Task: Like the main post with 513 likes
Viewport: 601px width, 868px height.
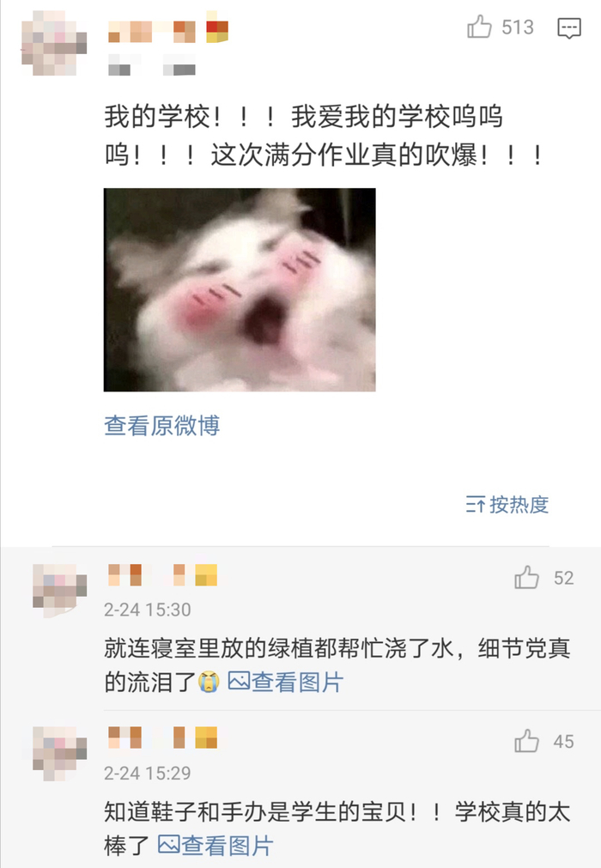Action: (x=479, y=27)
